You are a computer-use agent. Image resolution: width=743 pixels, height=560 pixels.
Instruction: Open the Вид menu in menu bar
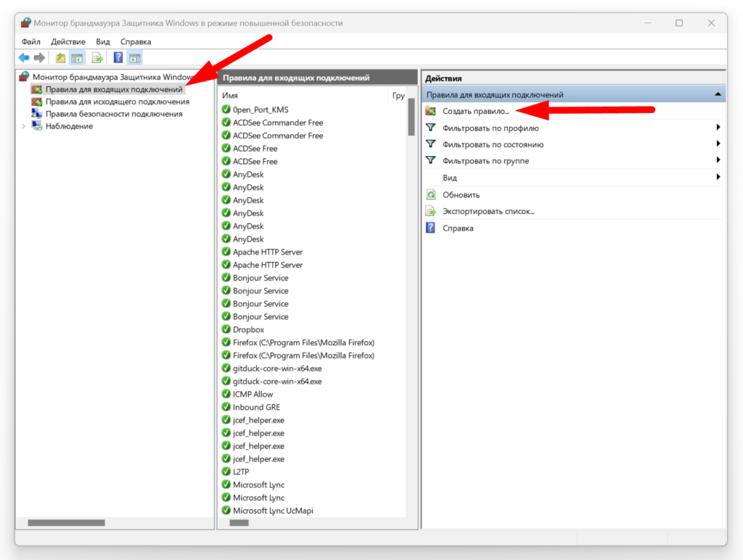103,41
